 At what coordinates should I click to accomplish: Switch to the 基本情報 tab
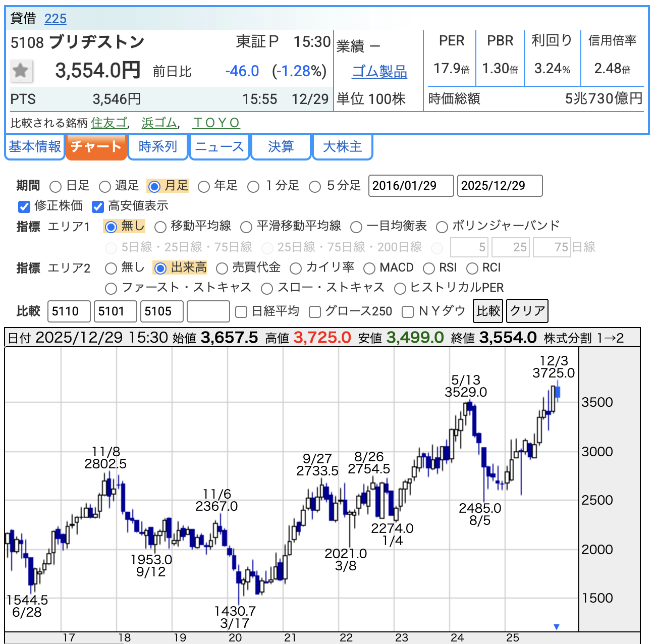coord(35,147)
